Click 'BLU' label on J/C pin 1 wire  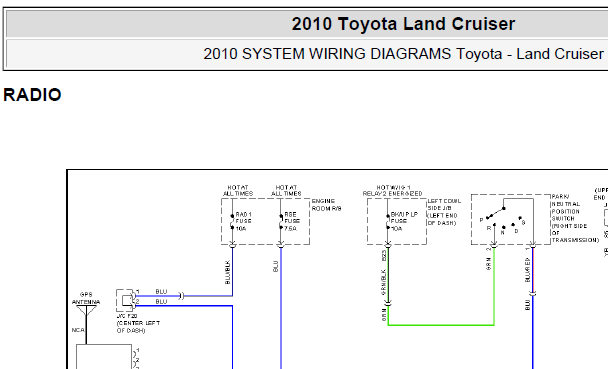click(161, 291)
